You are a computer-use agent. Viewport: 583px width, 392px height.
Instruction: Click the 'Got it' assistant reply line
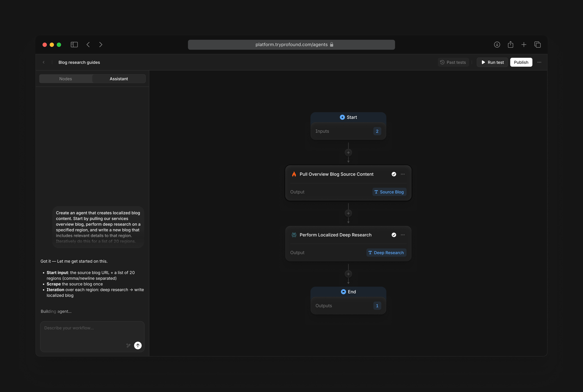(x=74, y=261)
